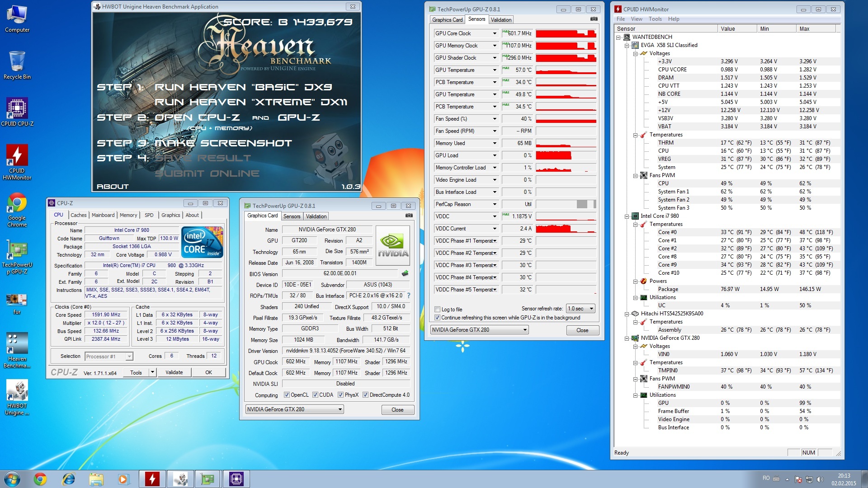Uncheck 'Continue refreshing this screen' option
Image resolution: width=868 pixels, height=488 pixels.
437,318
